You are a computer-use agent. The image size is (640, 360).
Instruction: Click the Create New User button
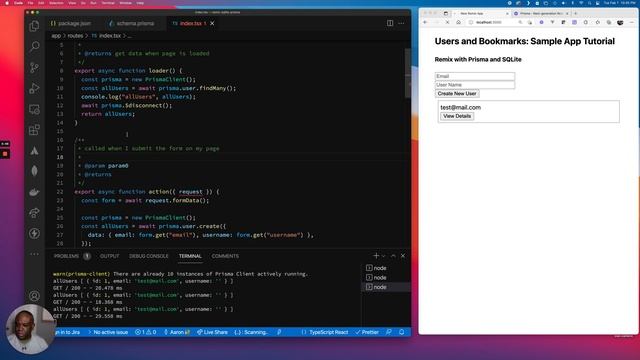pyautogui.click(x=457, y=93)
